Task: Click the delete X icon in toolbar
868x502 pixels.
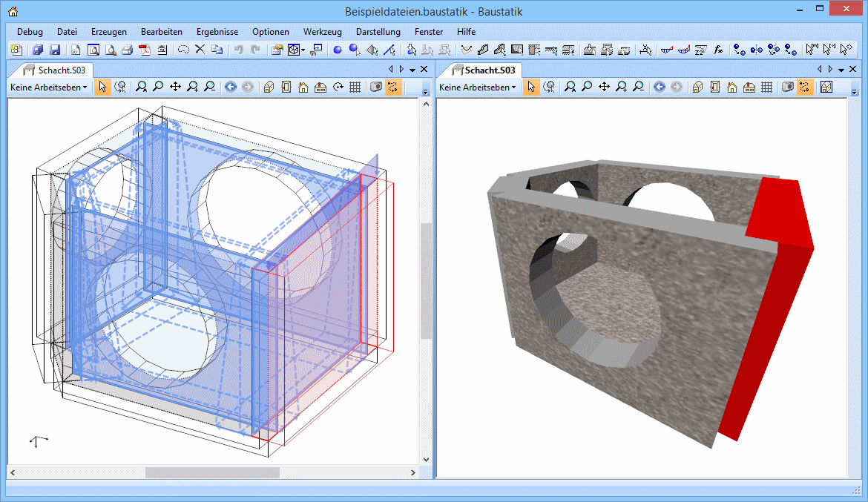Action: [200, 50]
